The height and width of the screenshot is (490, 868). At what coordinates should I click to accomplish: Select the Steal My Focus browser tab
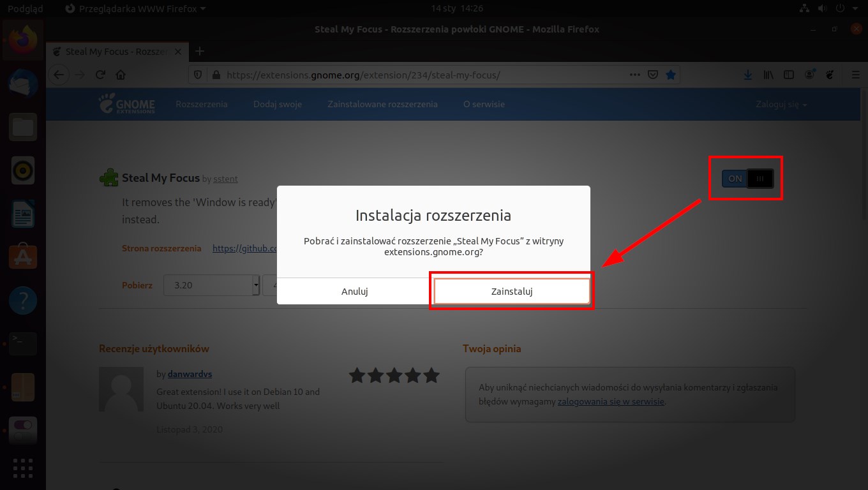pyautogui.click(x=117, y=52)
